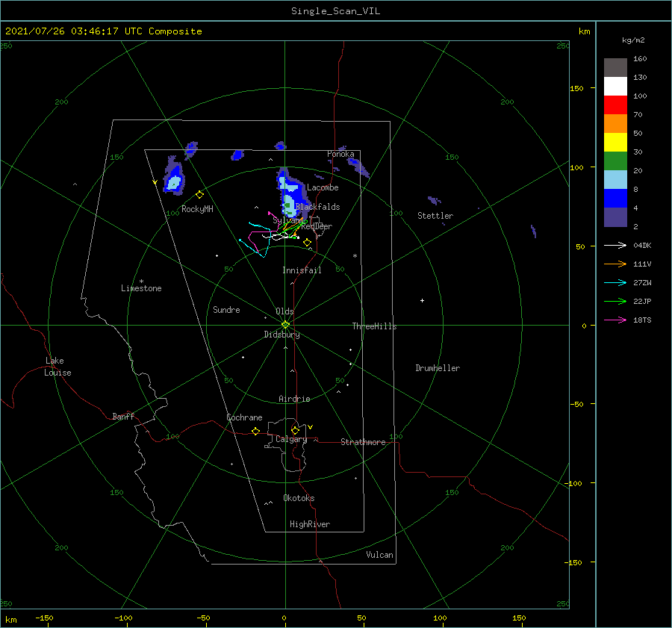Select the white 100-130 legend swatch
Screen dimensions: 672x628
(615, 86)
